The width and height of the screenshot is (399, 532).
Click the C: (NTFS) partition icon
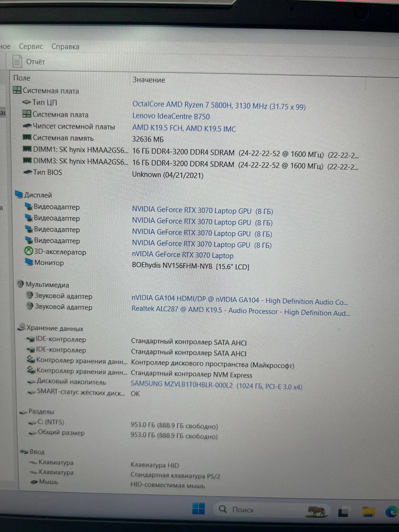point(32,422)
